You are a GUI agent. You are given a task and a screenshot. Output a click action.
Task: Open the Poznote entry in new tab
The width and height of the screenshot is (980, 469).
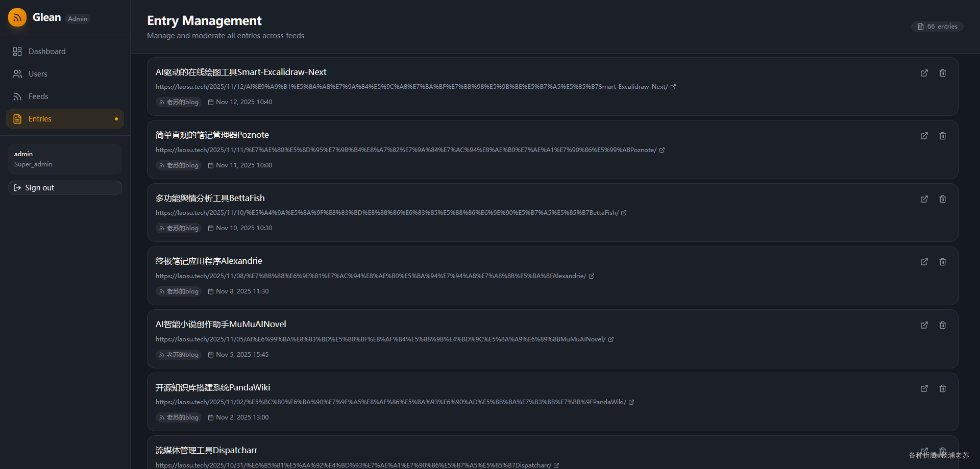[x=924, y=136]
